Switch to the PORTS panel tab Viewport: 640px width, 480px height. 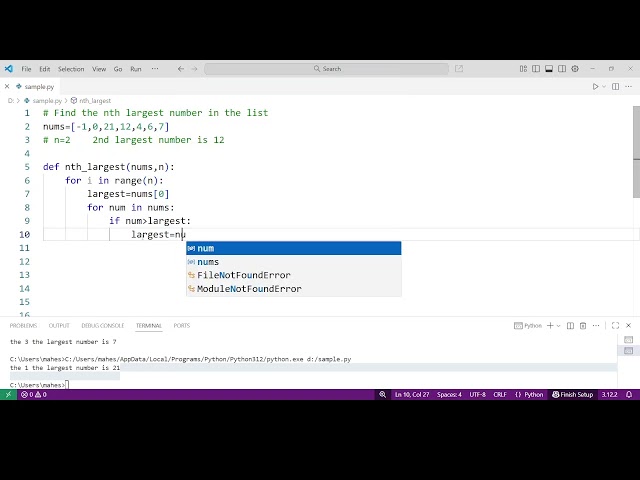pyautogui.click(x=182, y=325)
